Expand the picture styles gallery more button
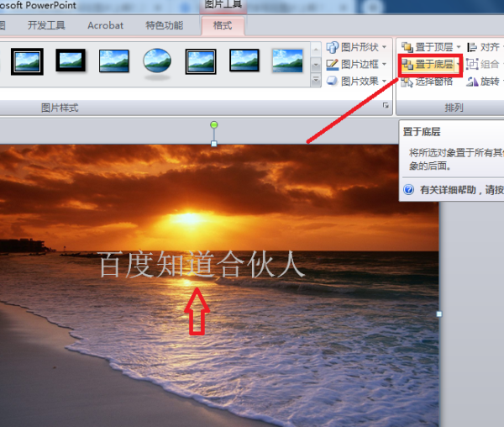Viewport: 504px width, 427px height. pyautogui.click(x=316, y=80)
